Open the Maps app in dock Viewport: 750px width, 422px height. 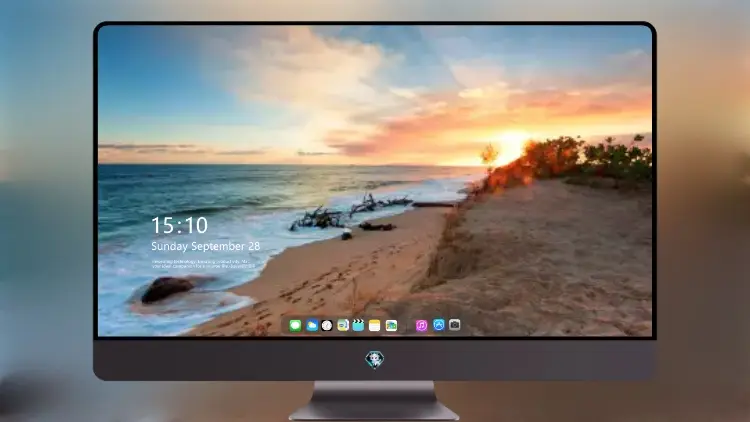(x=343, y=326)
